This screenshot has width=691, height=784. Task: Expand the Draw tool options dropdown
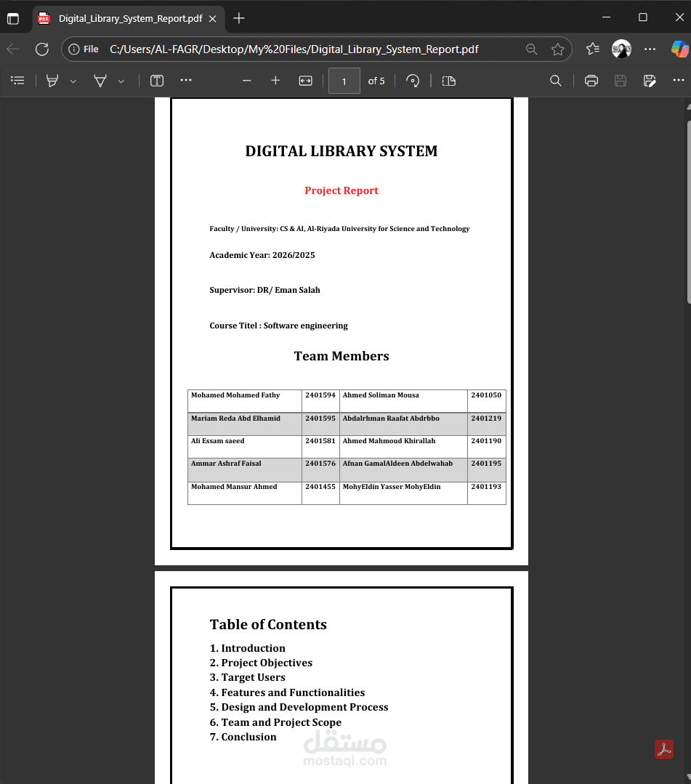[121, 81]
